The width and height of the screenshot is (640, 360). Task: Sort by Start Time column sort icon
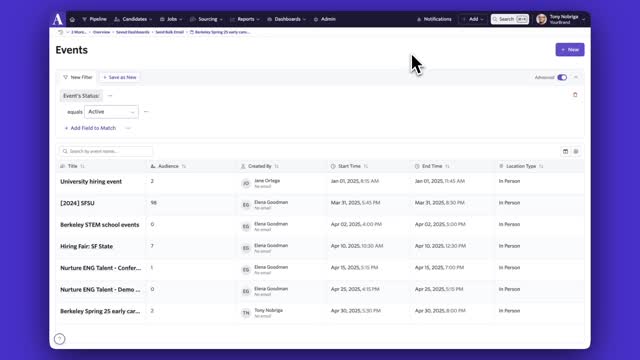[366, 166]
